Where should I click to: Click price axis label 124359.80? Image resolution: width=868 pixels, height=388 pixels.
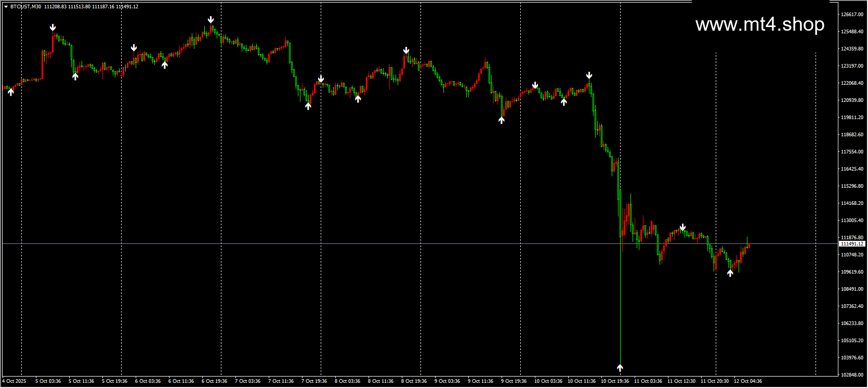click(852, 49)
